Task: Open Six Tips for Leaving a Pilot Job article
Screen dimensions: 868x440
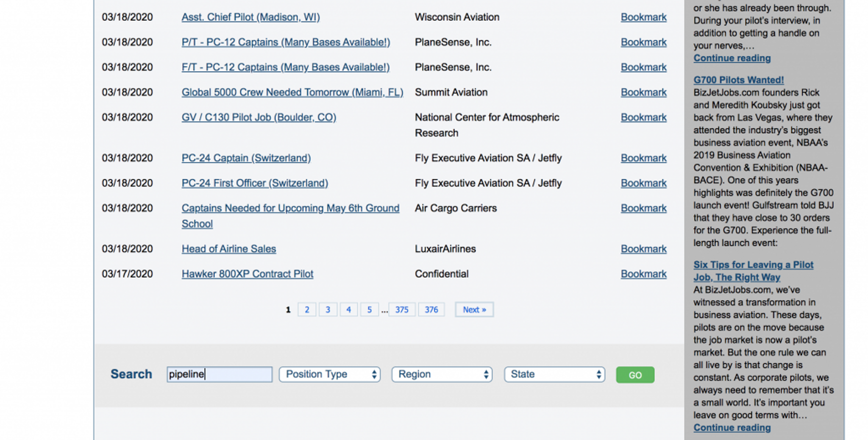Action: (753, 271)
